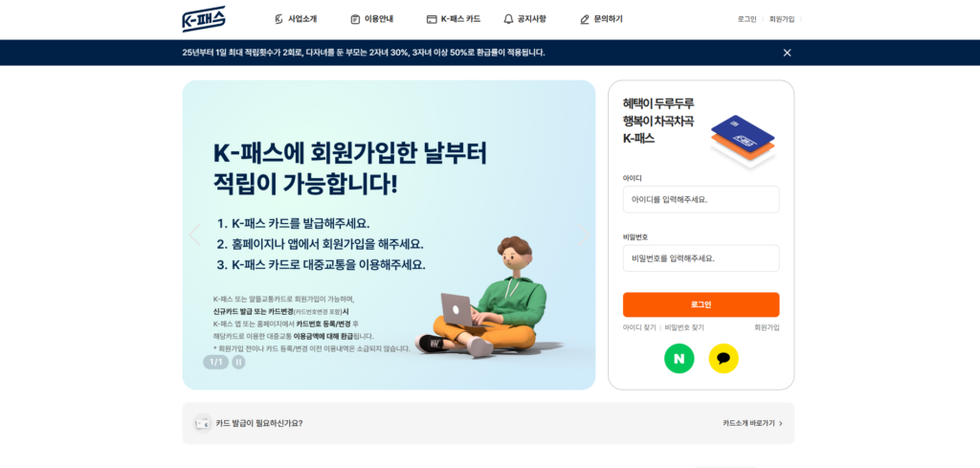This screenshot has height=468, width=980.
Task: Click 회원가입 in the top header
Action: click(x=782, y=19)
